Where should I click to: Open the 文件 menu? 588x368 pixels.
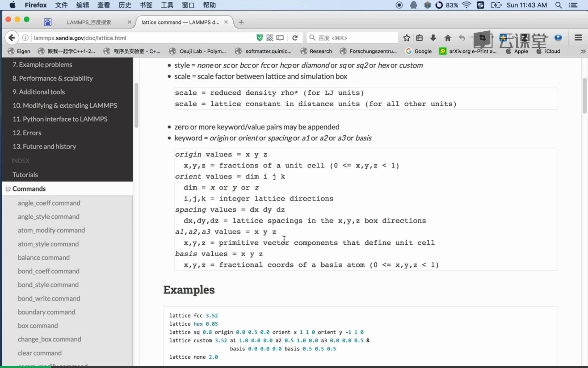point(61,5)
